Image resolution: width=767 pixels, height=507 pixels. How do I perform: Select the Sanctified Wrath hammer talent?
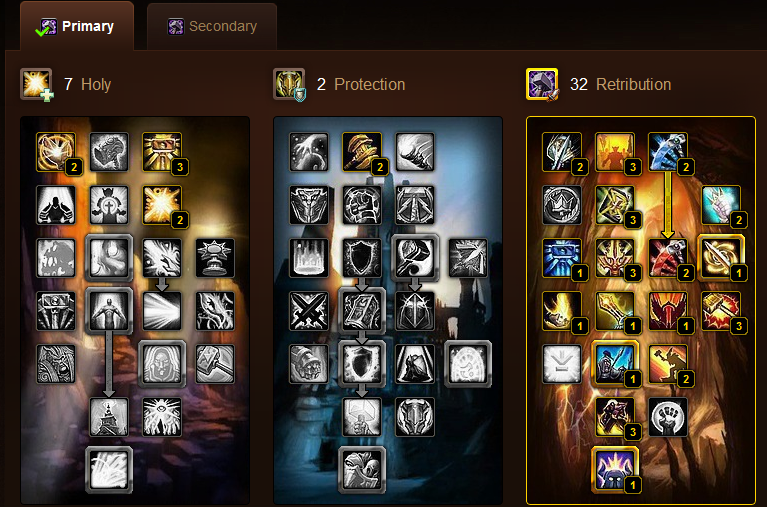(x=721, y=311)
